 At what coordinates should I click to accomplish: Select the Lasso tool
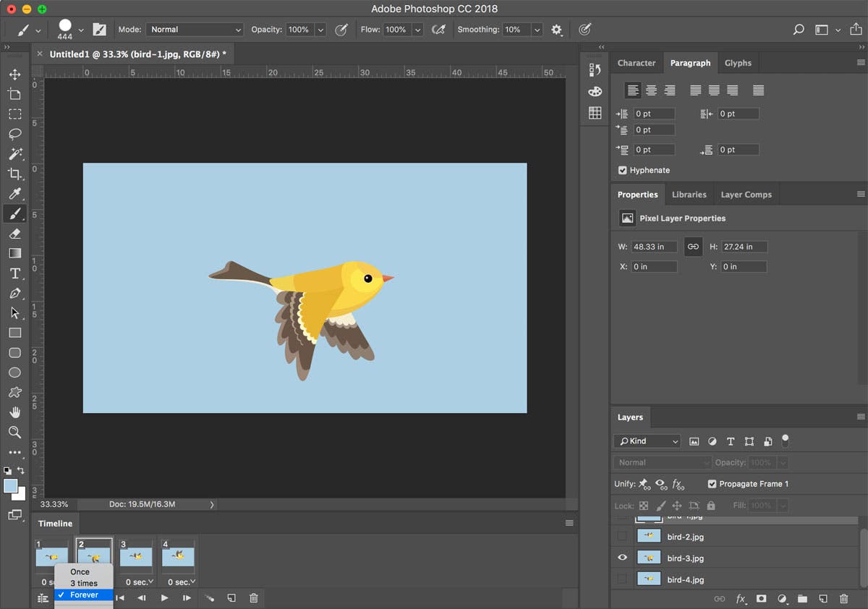pyautogui.click(x=14, y=135)
